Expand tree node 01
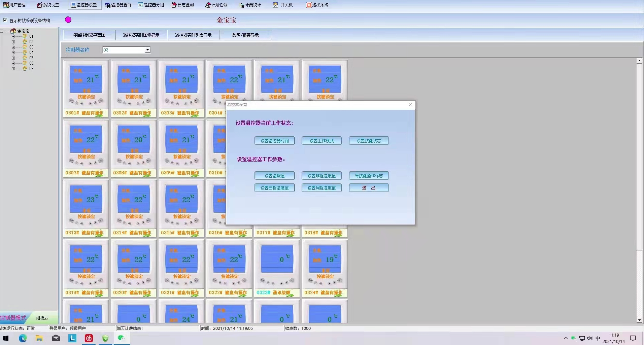Screen dimensions: 644x345 point(13,36)
